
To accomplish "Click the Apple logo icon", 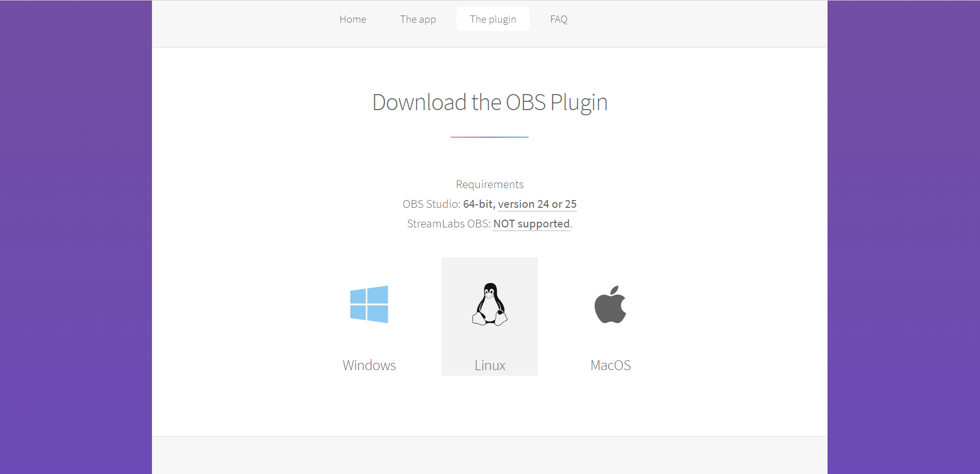I will click(610, 304).
